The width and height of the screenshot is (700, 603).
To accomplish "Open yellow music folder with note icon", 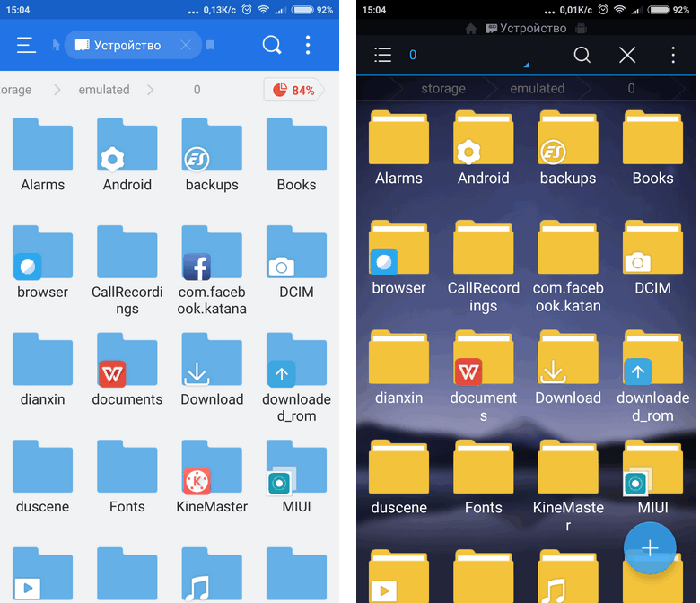I will pyautogui.click(x=568, y=576).
